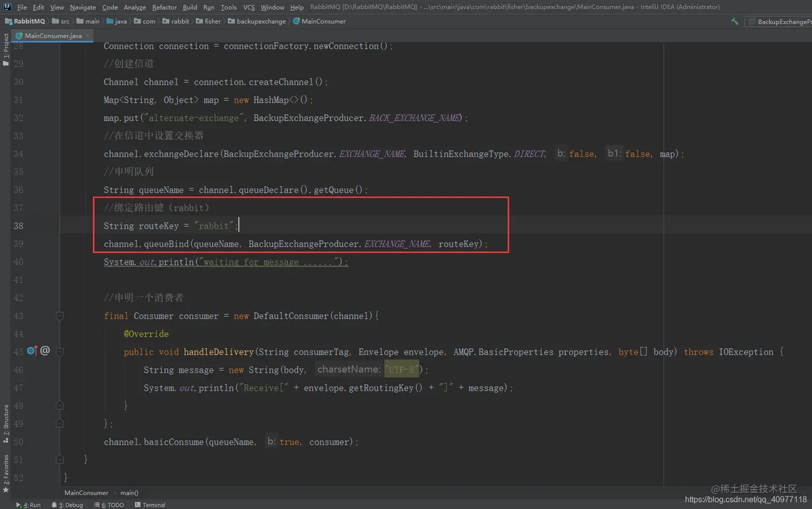This screenshot has width=812, height=509.
Task: Open the Navigate menu
Action: click(x=83, y=7)
